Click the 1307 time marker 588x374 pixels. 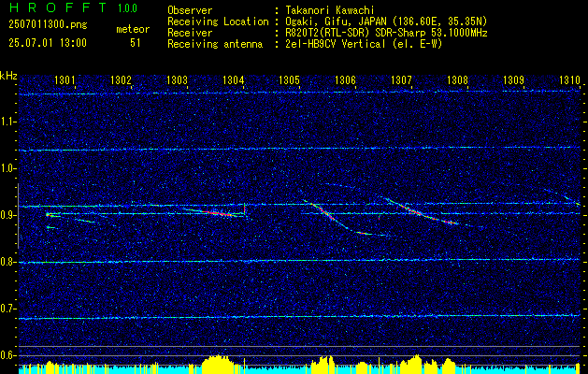pyautogui.click(x=401, y=79)
